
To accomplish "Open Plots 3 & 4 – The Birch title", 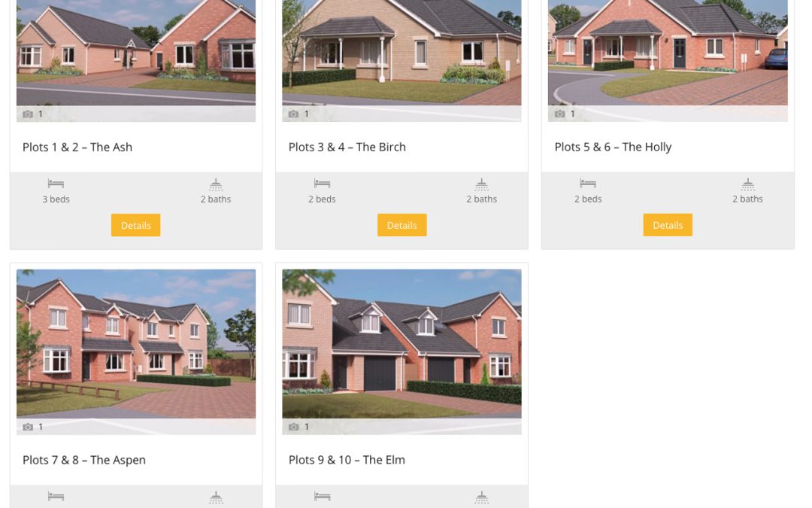I will coord(347,148).
